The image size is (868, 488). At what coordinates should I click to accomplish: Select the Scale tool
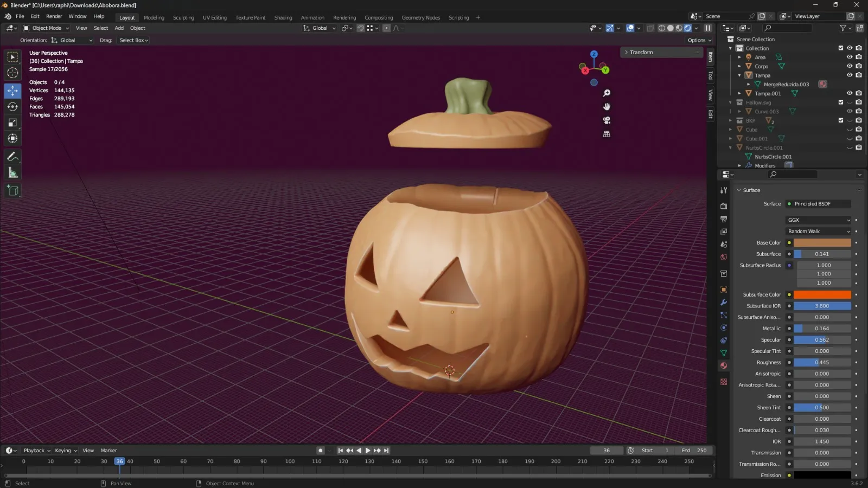coord(12,123)
